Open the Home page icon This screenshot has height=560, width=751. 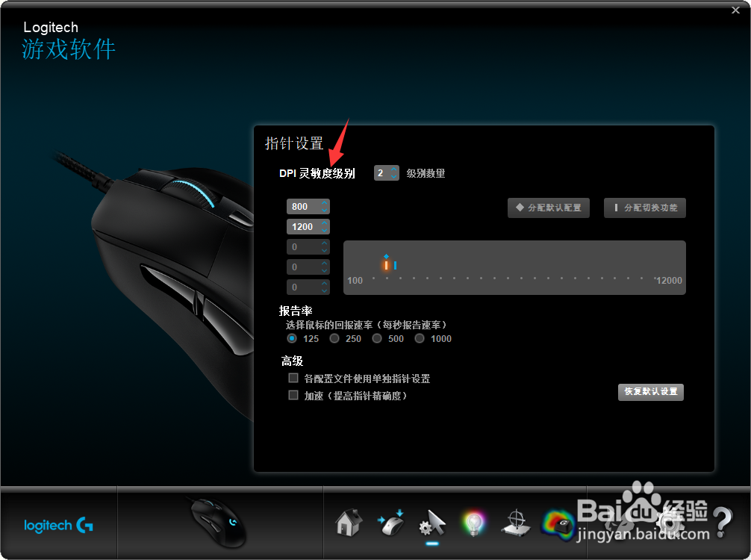(348, 523)
